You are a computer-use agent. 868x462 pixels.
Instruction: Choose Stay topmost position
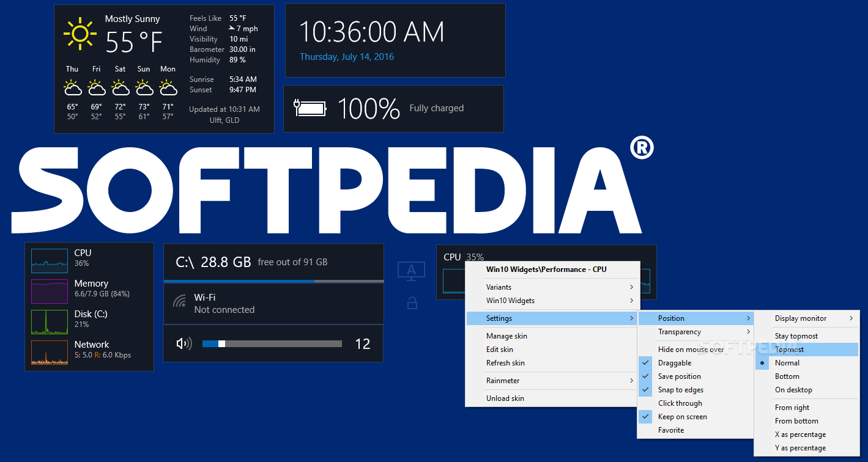[807, 336]
